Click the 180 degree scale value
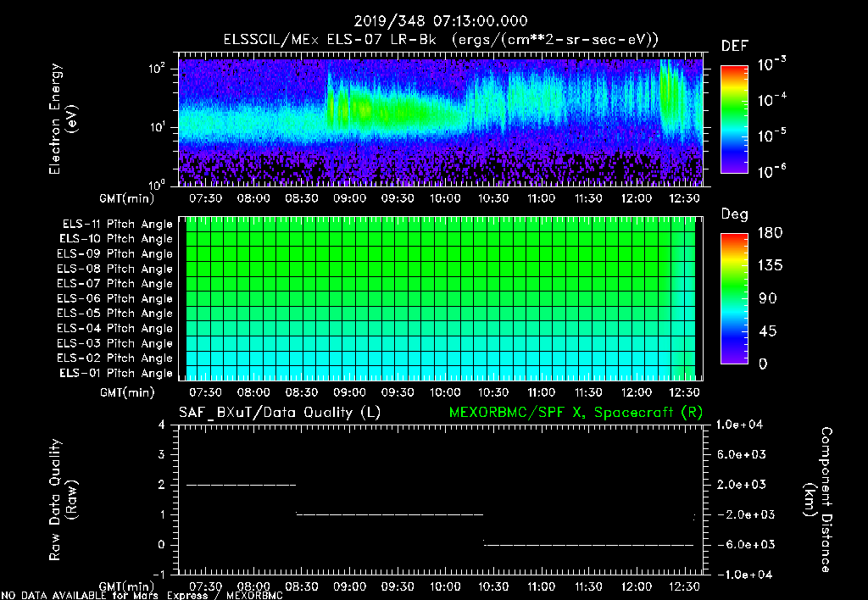This screenshot has width=868, height=600. [x=770, y=233]
